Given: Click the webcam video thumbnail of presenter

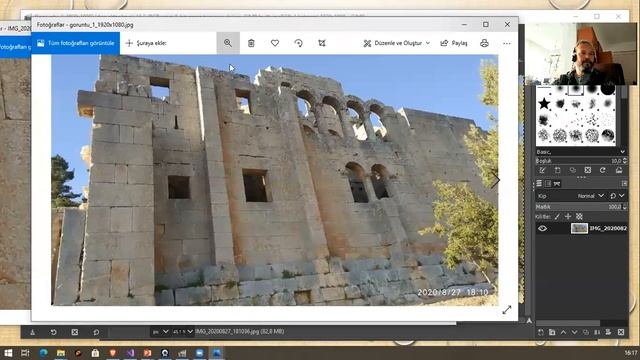Looking at the screenshot, I should point(581,54).
